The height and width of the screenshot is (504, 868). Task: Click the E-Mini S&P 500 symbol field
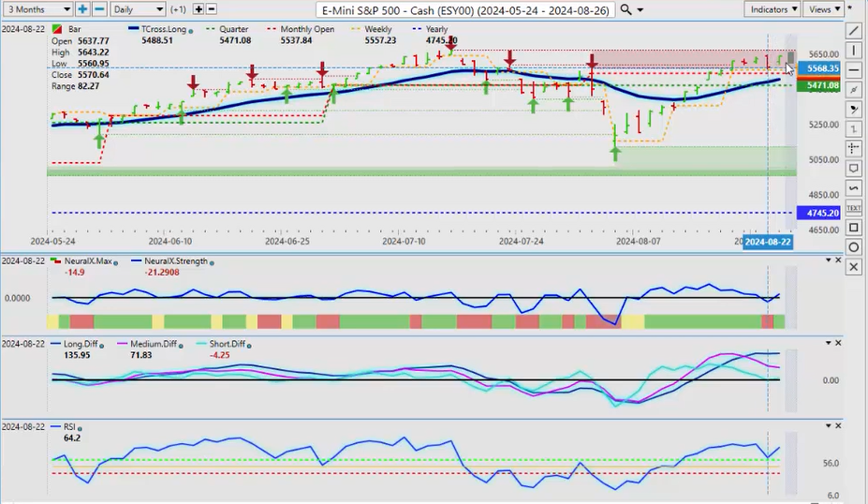tap(465, 9)
